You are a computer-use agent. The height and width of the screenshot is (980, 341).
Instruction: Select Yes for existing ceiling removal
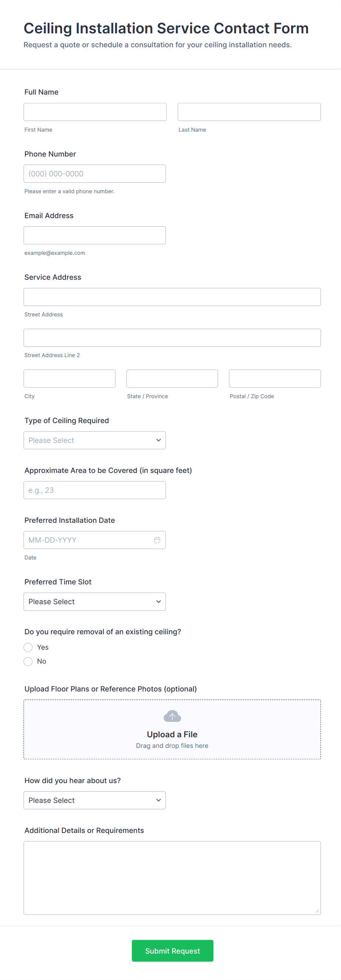click(28, 647)
